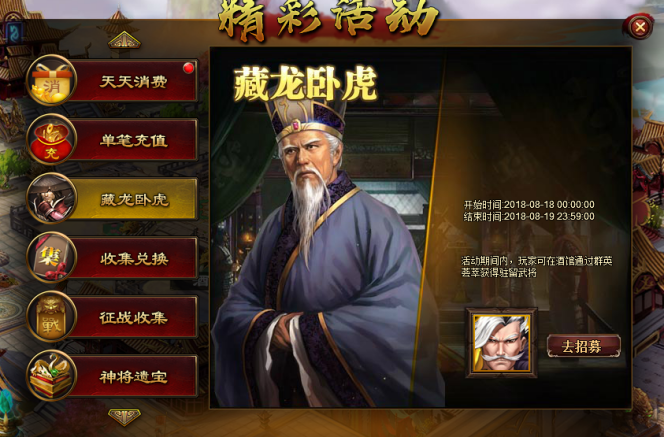Click the 天天消费 gift box icon

[x=52, y=80]
